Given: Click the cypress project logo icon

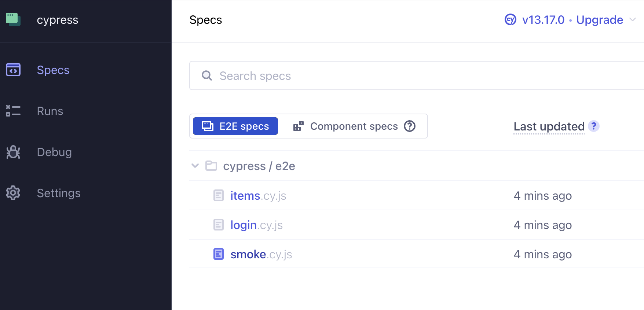Looking at the screenshot, I should coord(13,19).
